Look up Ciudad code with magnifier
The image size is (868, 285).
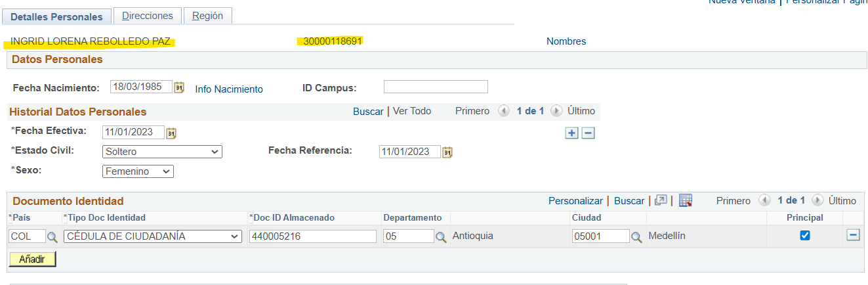coord(636,236)
